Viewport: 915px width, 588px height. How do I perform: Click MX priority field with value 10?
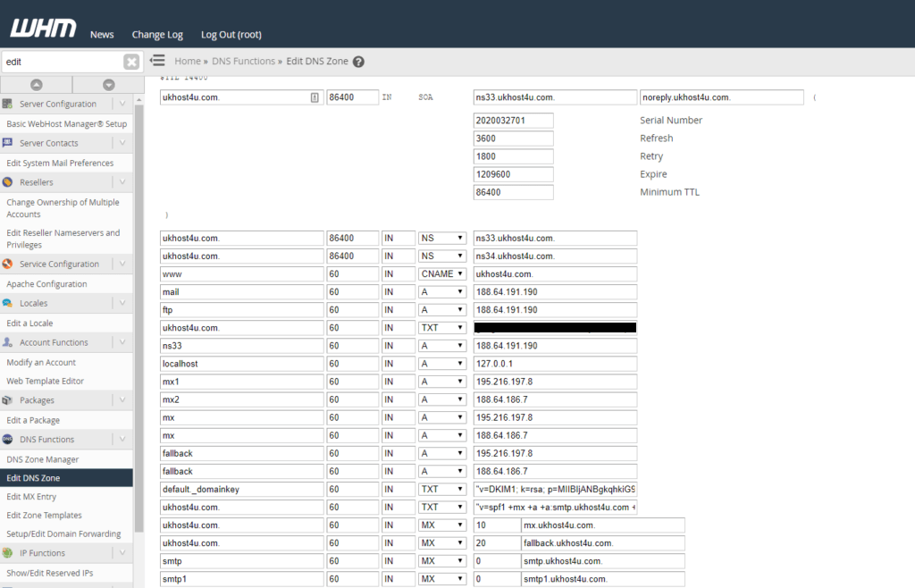pos(497,525)
